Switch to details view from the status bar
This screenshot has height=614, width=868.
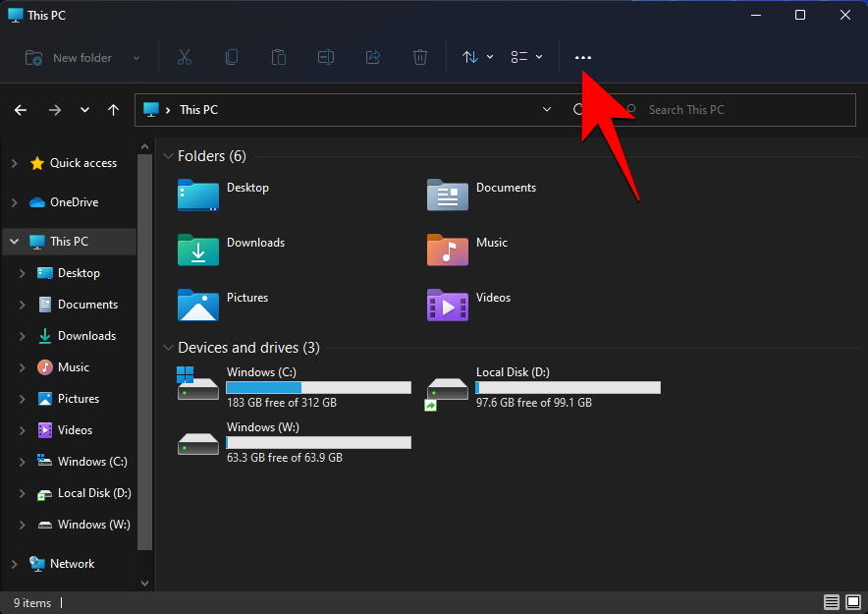(x=832, y=601)
